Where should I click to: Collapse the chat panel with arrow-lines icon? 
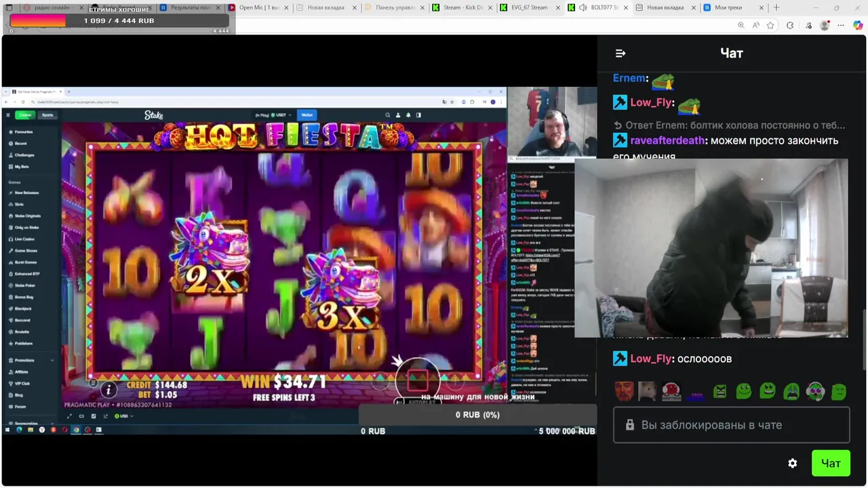[x=620, y=54]
